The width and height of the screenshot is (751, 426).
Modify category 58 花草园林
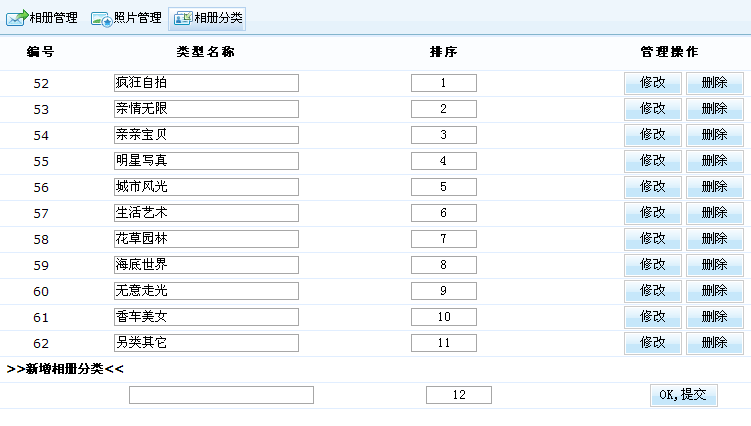pos(652,239)
